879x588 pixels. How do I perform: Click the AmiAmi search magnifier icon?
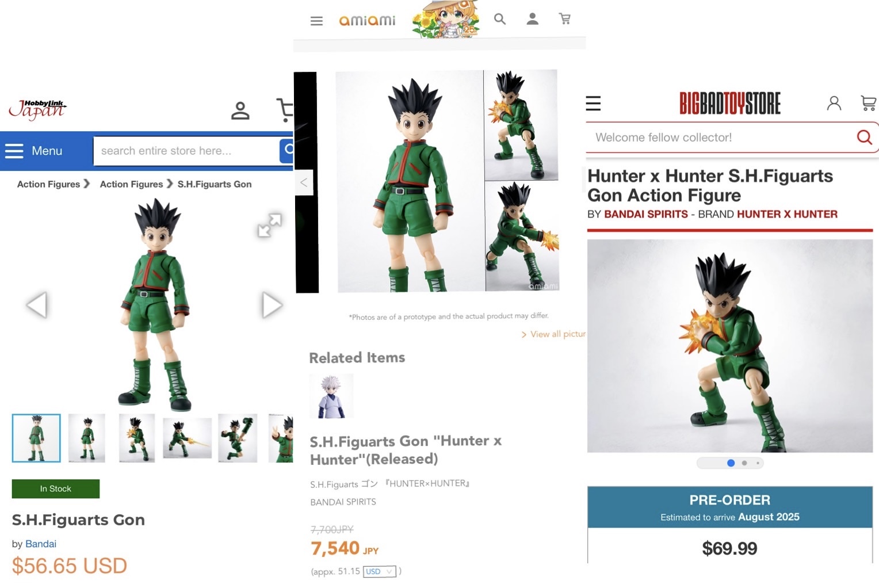click(x=500, y=19)
